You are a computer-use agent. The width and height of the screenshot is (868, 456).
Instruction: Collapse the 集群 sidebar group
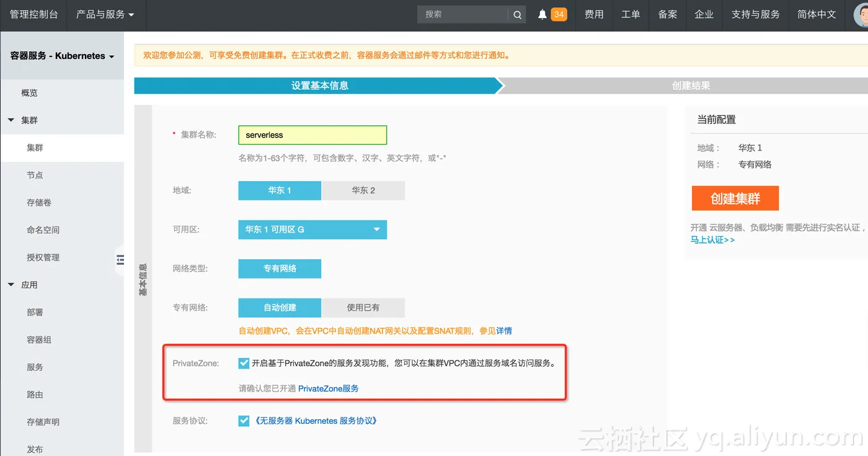click(x=11, y=120)
